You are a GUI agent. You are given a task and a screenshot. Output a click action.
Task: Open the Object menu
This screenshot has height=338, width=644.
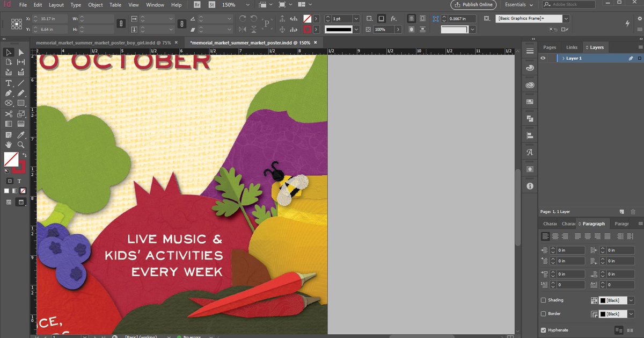click(96, 4)
